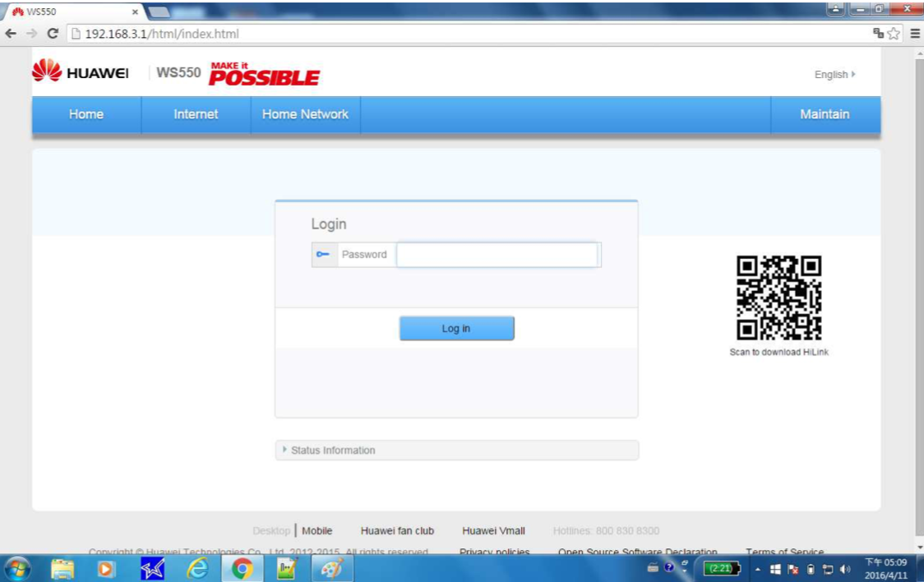Click the Windows logo icon in the tray
The height and width of the screenshot is (582, 924).
tap(775, 569)
